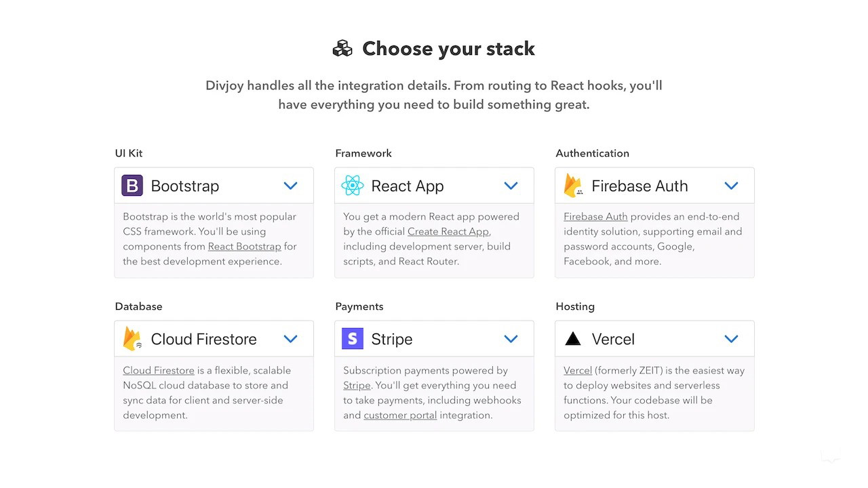Open the customer portal link

click(400, 415)
